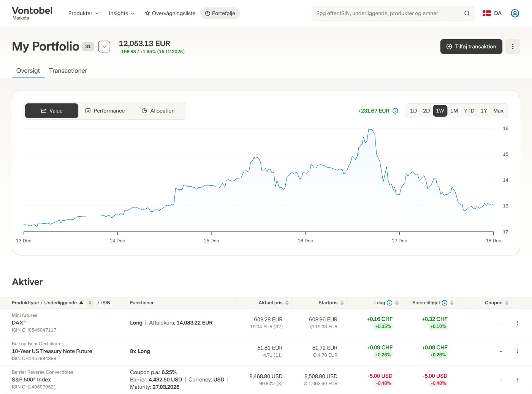Sort the I dag column arrows
This screenshot has height=394, width=532.
pyautogui.click(x=397, y=303)
